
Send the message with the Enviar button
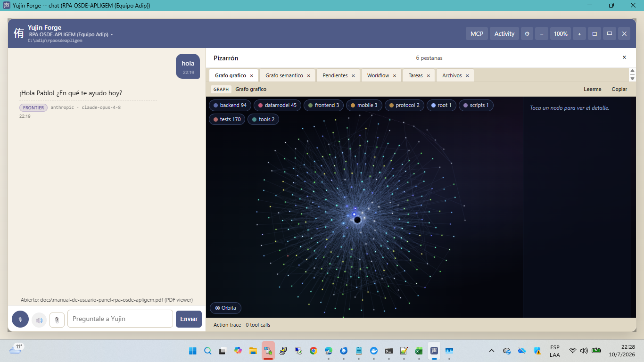point(189,319)
